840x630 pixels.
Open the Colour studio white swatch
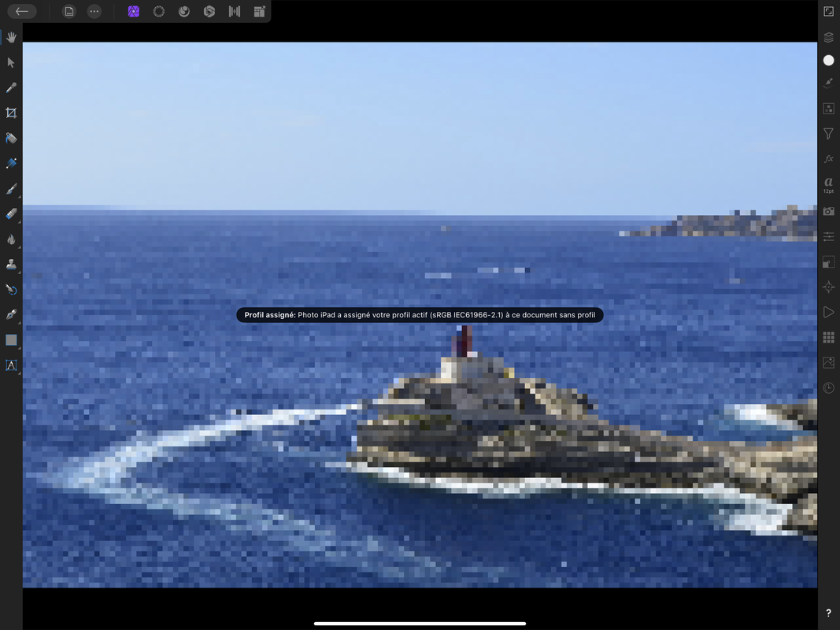(x=828, y=61)
